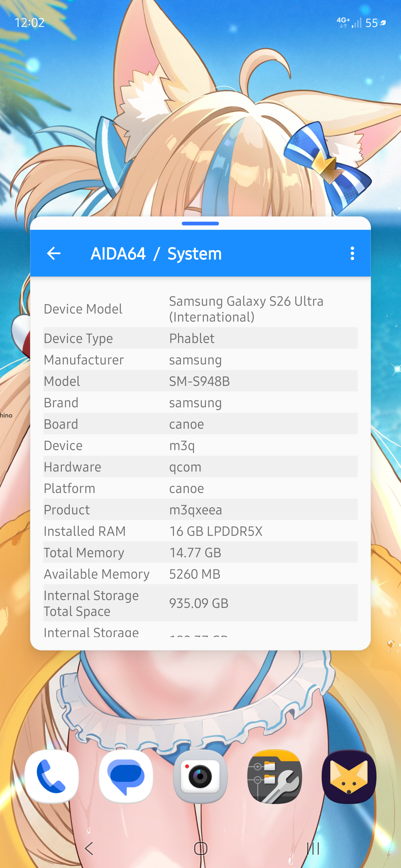Select the AIDA64 breadcrumb title
This screenshot has height=868, width=401.
pos(118,254)
